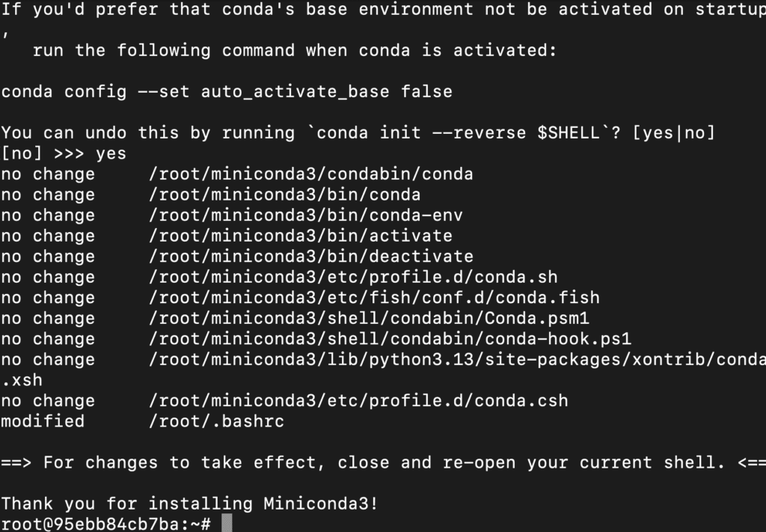The width and height of the screenshot is (766, 532).
Task: Click the typed 'yes' response text
Action: 111,153
